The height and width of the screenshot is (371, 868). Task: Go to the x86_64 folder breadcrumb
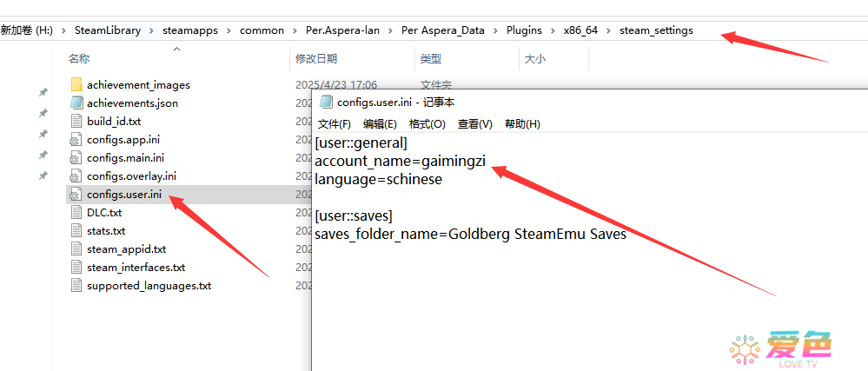click(580, 30)
